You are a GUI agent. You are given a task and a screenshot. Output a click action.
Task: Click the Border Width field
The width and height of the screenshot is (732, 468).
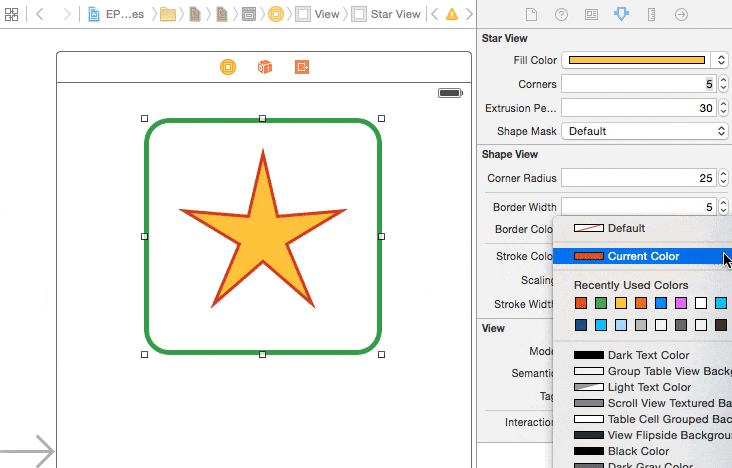[x=638, y=206]
